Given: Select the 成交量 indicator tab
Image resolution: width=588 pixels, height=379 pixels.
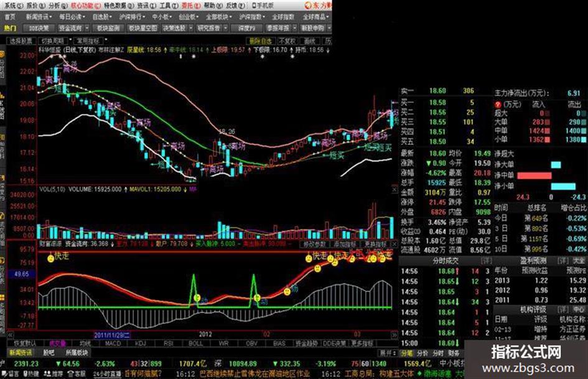Looking at the screenshot, I should click(x=57, y=344).
